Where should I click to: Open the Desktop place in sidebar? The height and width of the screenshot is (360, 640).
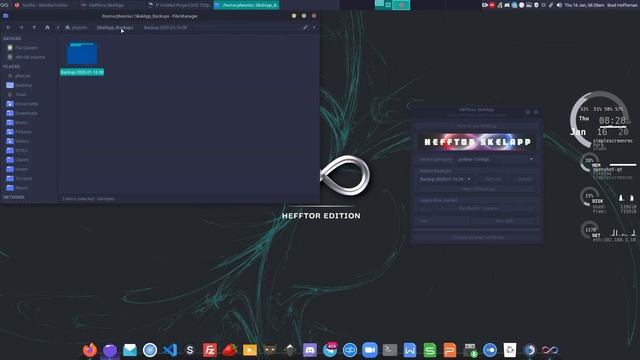pyautogui.click(x=24, y=85)
